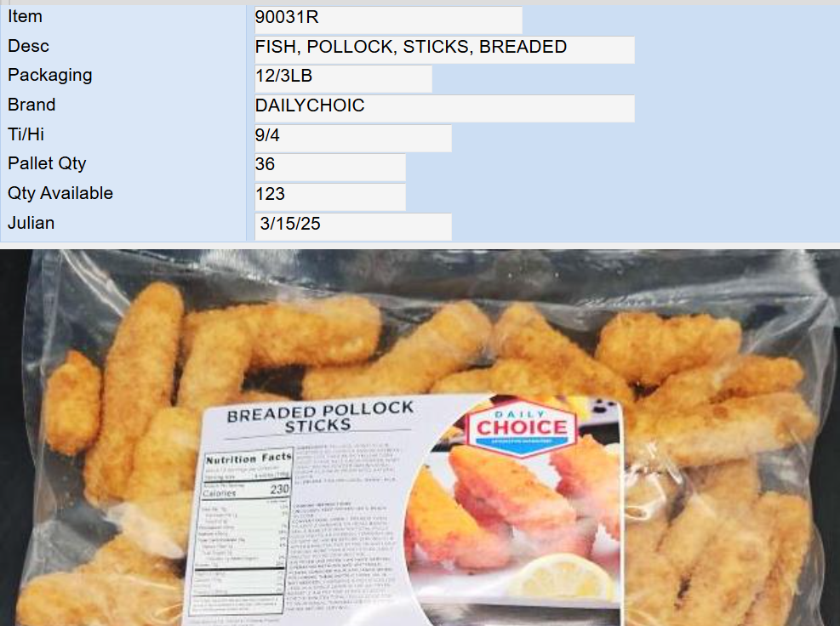840x626 pixels.
Task: Focus the Brand field showing DAILYCHOIC
Action: coord(444,109)
